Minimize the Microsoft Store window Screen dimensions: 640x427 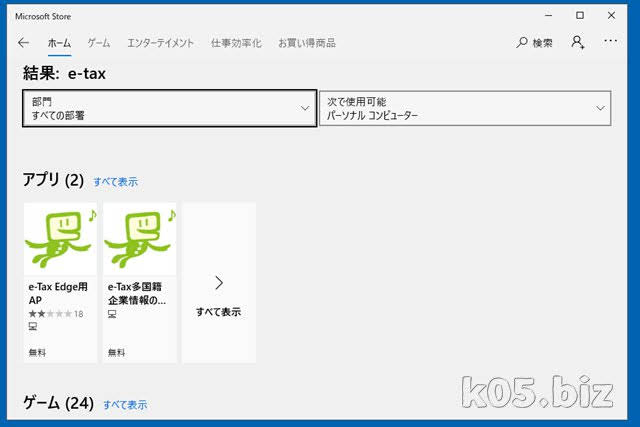[549, 16]
